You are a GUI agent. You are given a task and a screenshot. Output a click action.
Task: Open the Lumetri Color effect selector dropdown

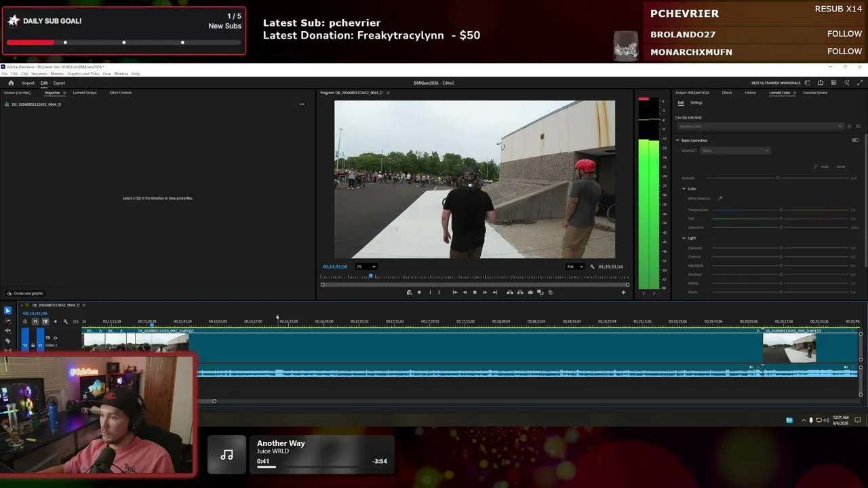coord(760,126)
